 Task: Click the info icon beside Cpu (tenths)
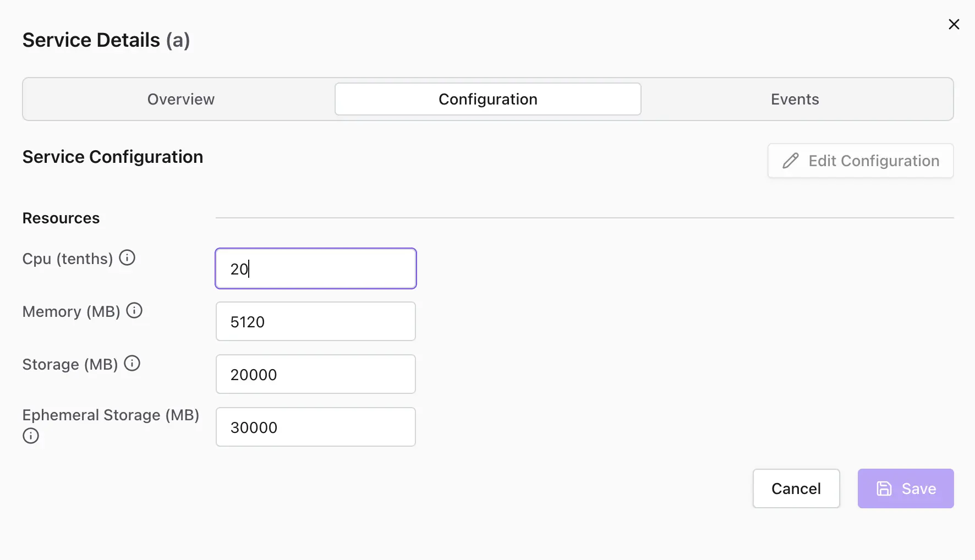[127, 257]
